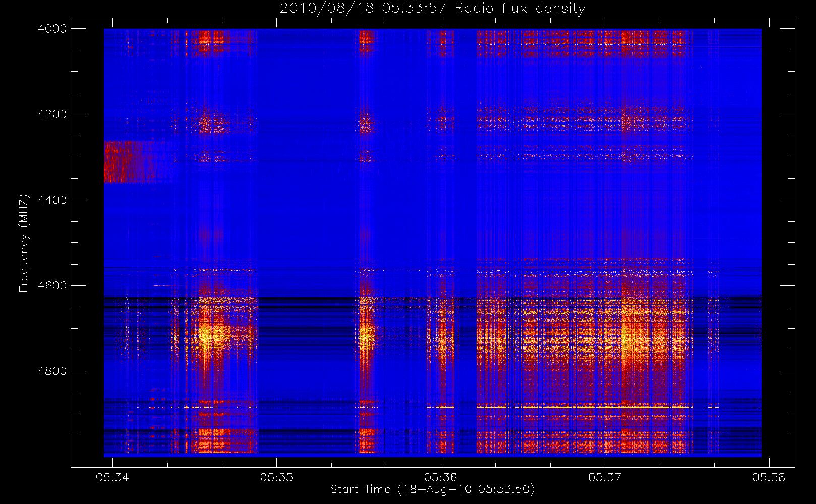The width and height of the screenshot is (816, 504).
Task: Click the 4000 frequency tick label
Action: 52,29
